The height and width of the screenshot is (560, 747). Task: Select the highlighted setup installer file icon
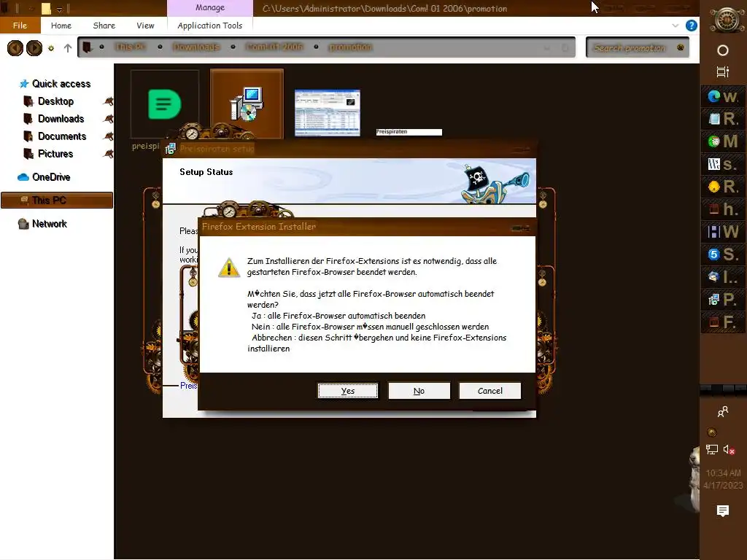pyautogui.click(x=247, y=104)
